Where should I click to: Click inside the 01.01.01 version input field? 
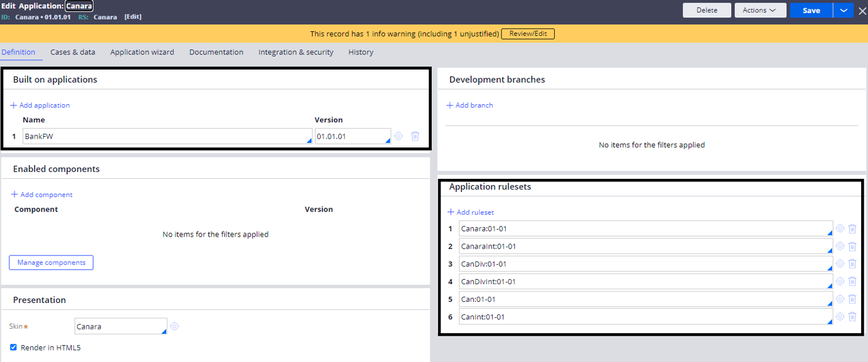(348, 136)
